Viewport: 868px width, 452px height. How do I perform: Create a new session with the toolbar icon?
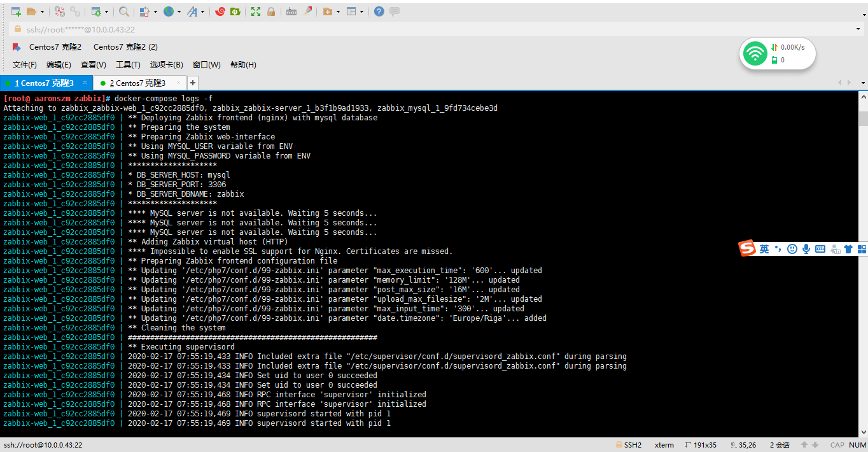[16, 11]
